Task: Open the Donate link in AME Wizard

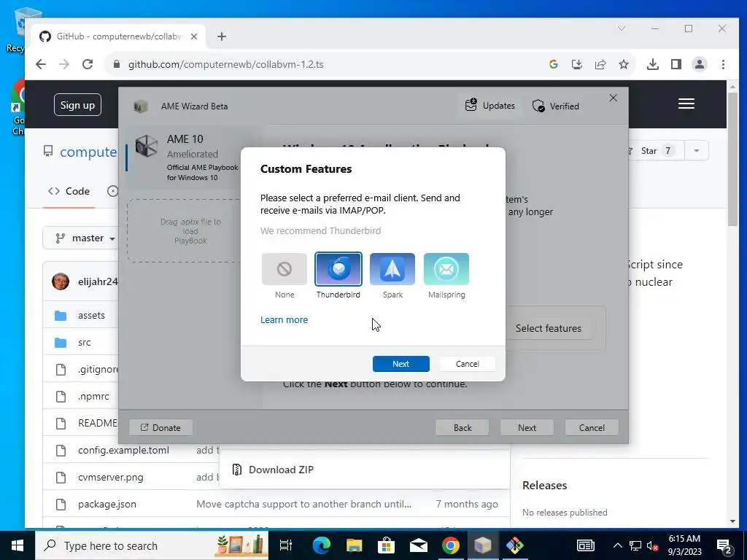Action: (160, 427)
